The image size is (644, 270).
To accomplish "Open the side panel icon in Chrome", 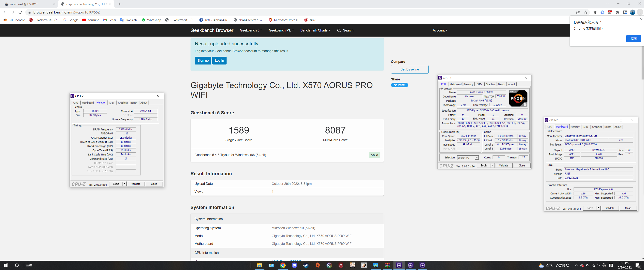I will (625, 12).
